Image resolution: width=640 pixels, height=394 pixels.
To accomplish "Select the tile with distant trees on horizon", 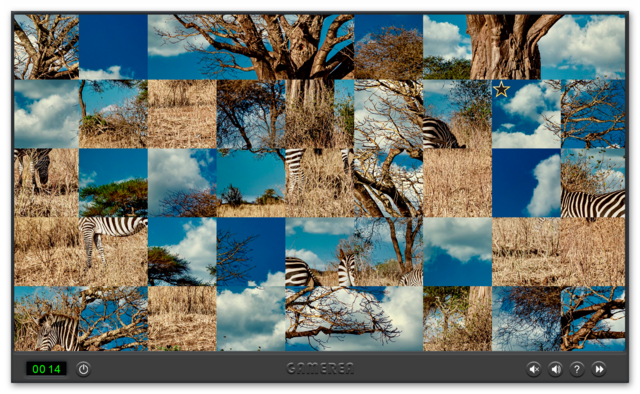I will click(x=251, y=183).
